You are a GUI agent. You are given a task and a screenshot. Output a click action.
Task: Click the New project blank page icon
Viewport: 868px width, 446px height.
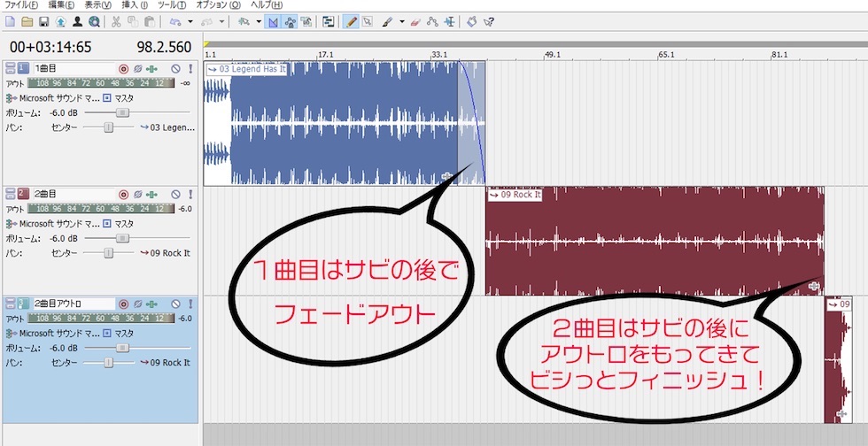click(10, 21)
